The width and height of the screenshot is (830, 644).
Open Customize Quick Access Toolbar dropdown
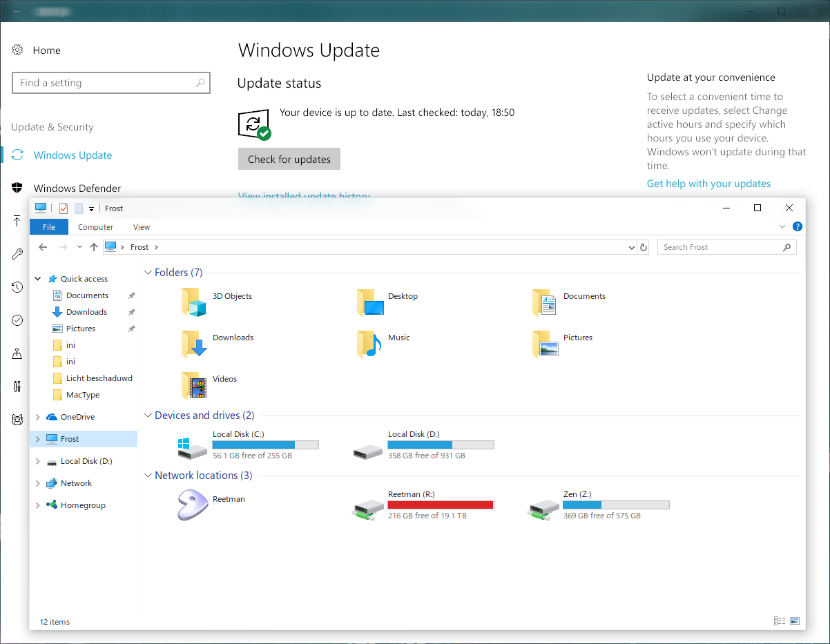coord(91,209)
